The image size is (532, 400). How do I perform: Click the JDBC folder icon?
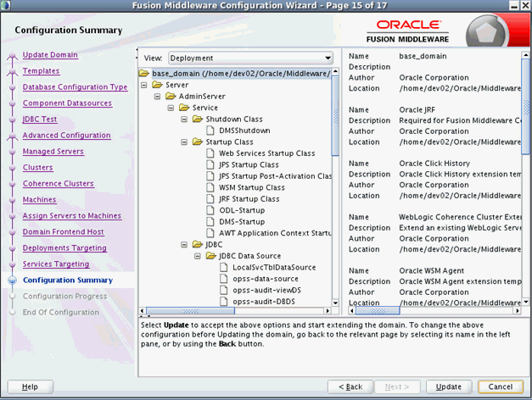point(198,244)
